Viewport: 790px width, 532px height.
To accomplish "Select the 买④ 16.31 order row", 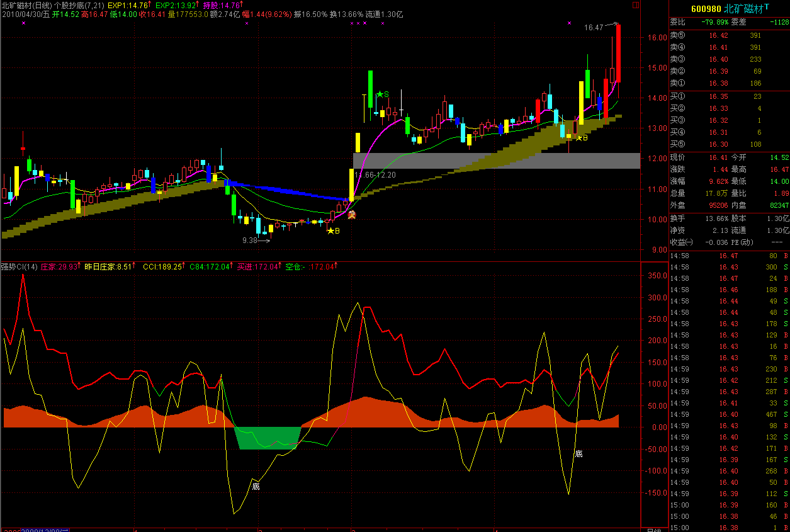I will point(729,132).
